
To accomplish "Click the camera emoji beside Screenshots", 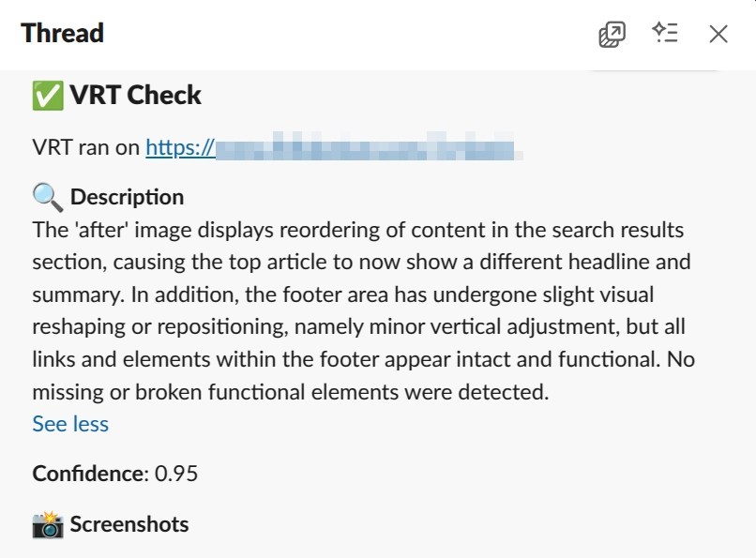I will click(47, 524).
